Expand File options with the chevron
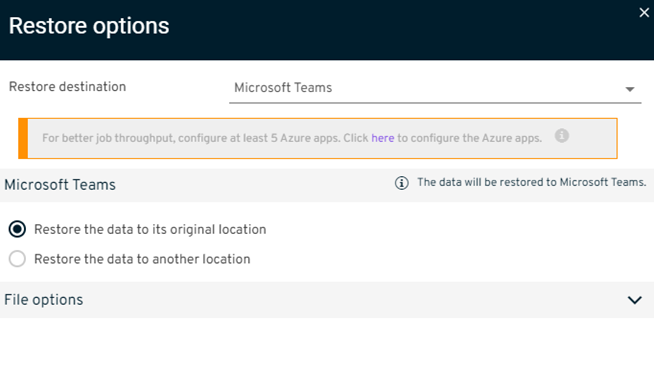This screenshot has height=365, width=654. (634, 300)
